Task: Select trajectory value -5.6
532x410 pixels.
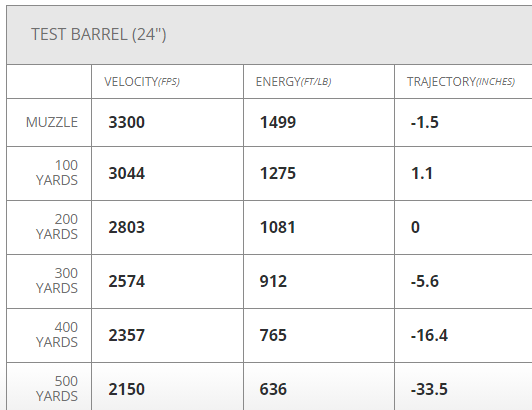Action: click(x=425, y=281)
